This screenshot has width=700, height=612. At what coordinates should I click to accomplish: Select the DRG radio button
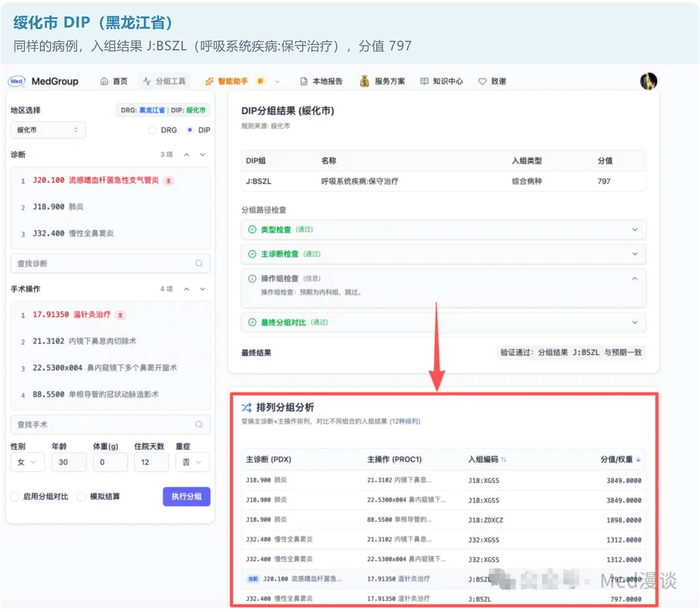(152, 130)
